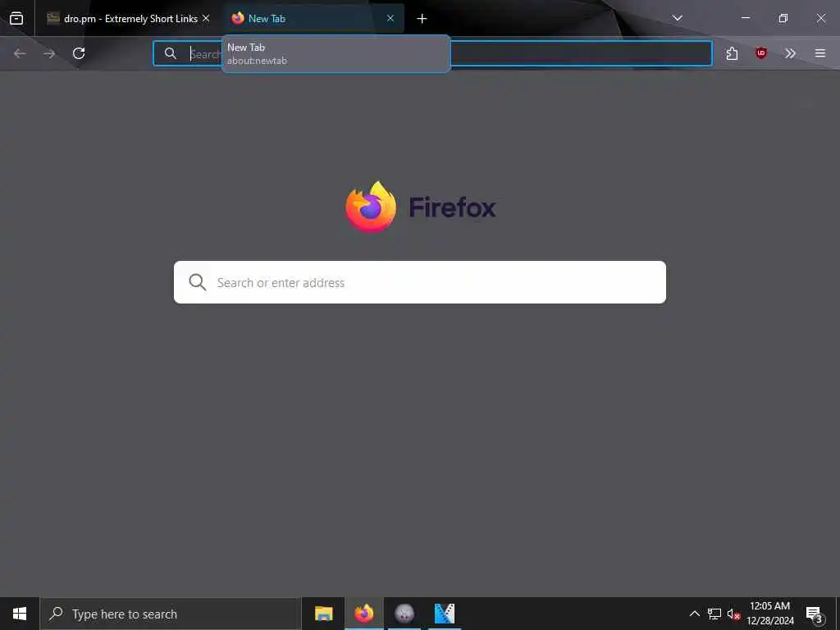Show more tools overflow chevrons
Screen dimensions: 840x630
(790, 53)
